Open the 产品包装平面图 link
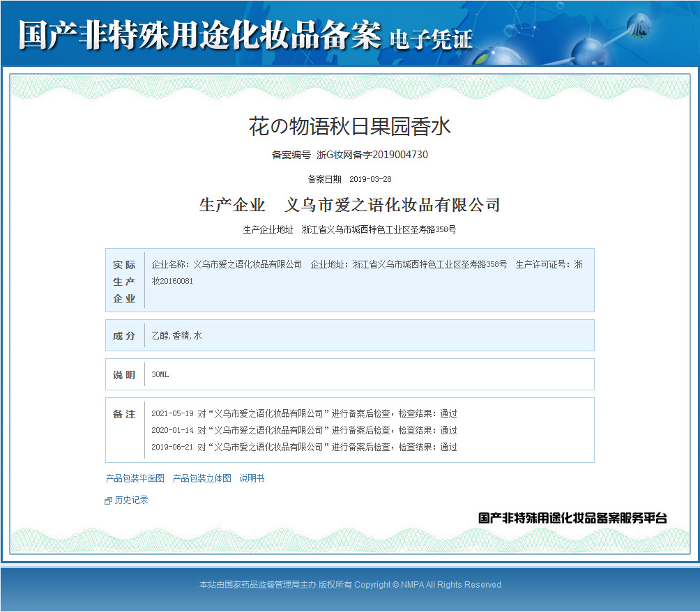 [x=135, y=479]
